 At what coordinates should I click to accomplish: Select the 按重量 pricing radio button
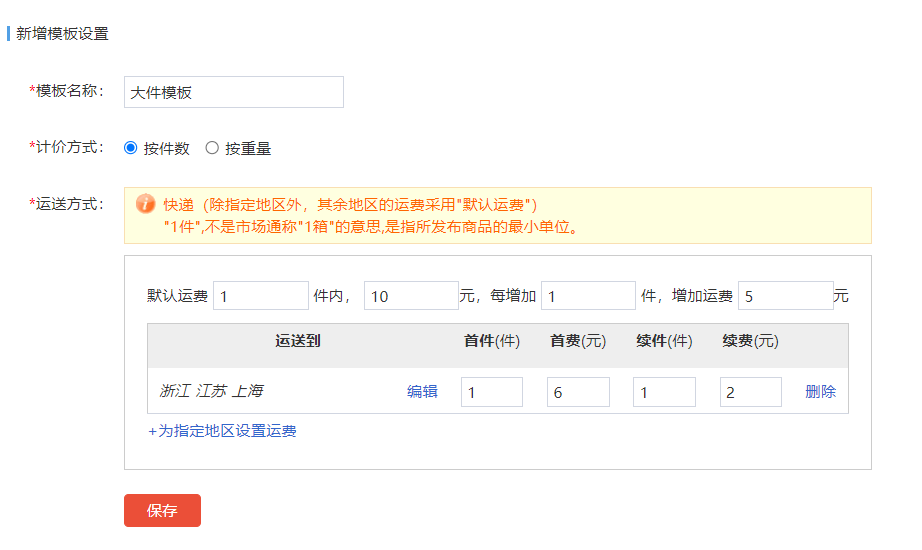point(212,148)
